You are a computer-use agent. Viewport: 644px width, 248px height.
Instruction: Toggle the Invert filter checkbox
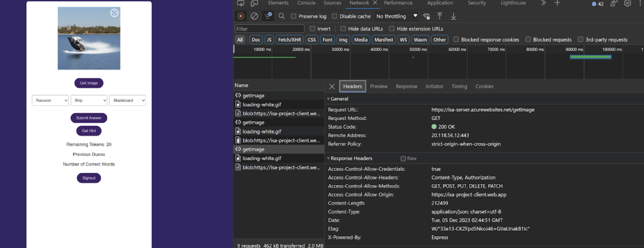tap(312, 29)
